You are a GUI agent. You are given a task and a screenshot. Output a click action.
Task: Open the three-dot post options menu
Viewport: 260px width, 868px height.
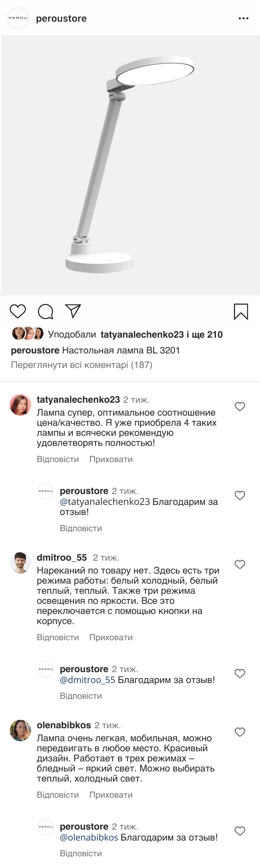243,19
